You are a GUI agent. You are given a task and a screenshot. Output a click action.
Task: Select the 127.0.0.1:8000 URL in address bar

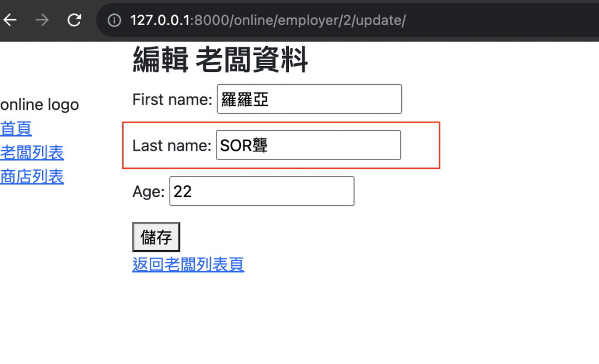coord(268,20)
